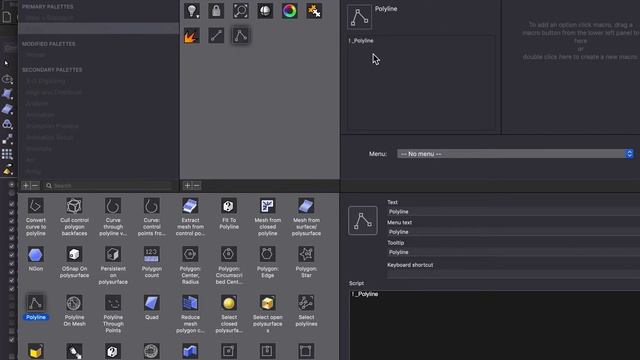Select the Polyline button in the palette
640x360 pixels.
[240, 36]
